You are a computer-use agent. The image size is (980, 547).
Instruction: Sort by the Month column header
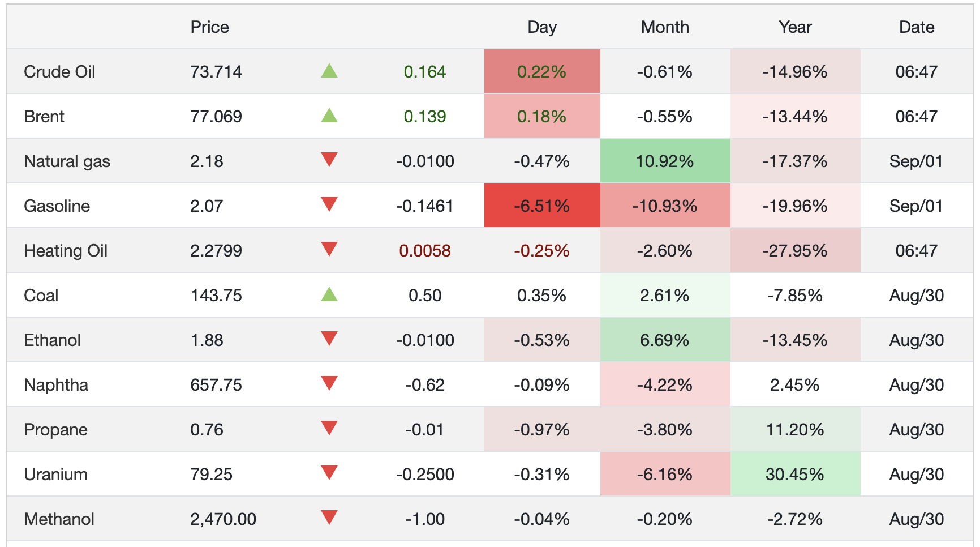click(x=665, y=27)
